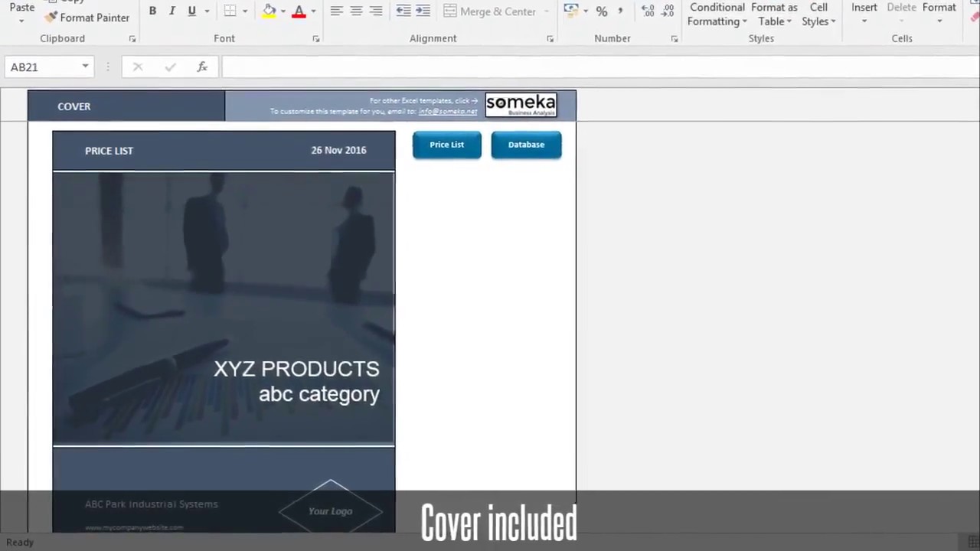Apply percent style
Image resolution: width=980 pixels, height=551 pixels.
click(x=602, y=11)
